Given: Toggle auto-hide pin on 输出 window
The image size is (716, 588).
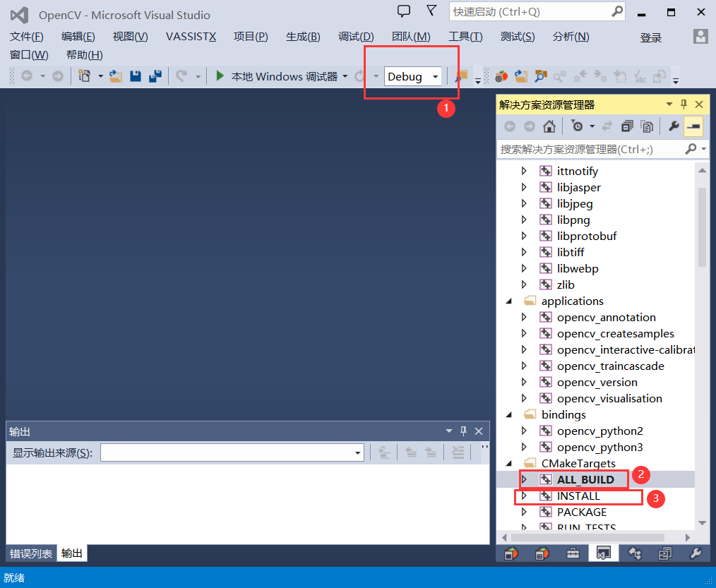Looking at the screenshot, I should (463, 431).
